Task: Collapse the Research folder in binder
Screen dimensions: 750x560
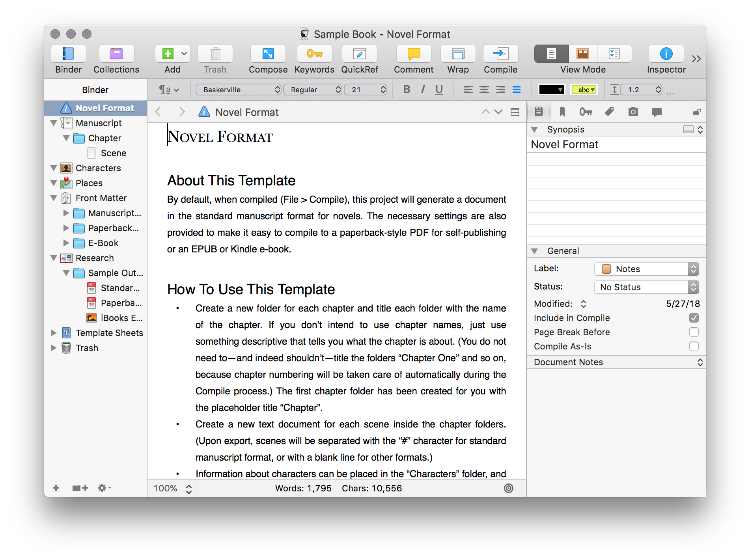Action: click(x=54, y=258)
